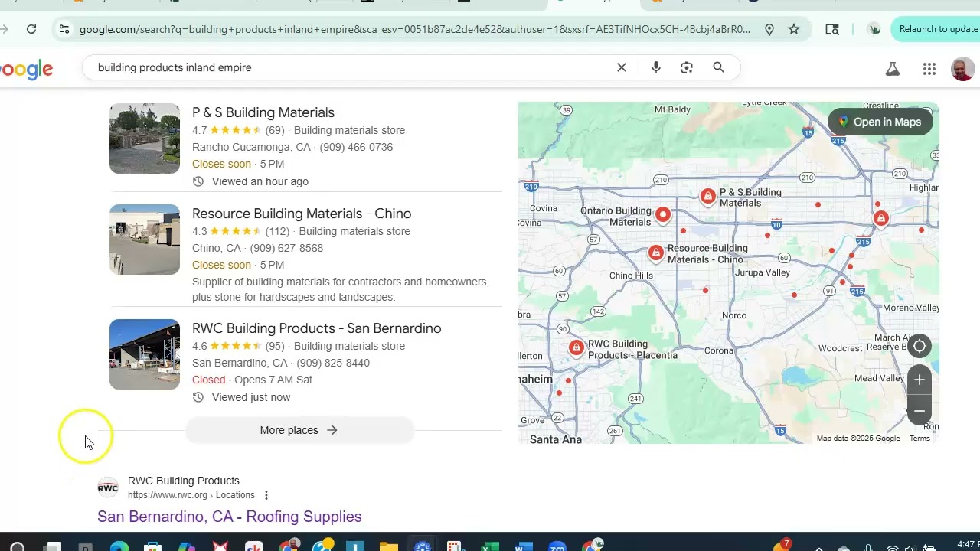980x551 pixels.
Task: View P & S Building Materials photo thumbnail
Action: click(x=145, y=139)
